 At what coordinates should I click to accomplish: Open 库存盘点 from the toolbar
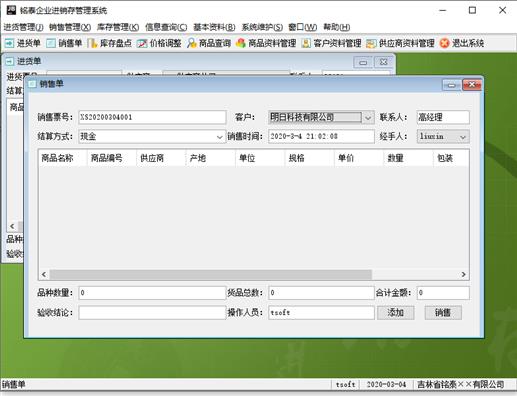(92, 43)
